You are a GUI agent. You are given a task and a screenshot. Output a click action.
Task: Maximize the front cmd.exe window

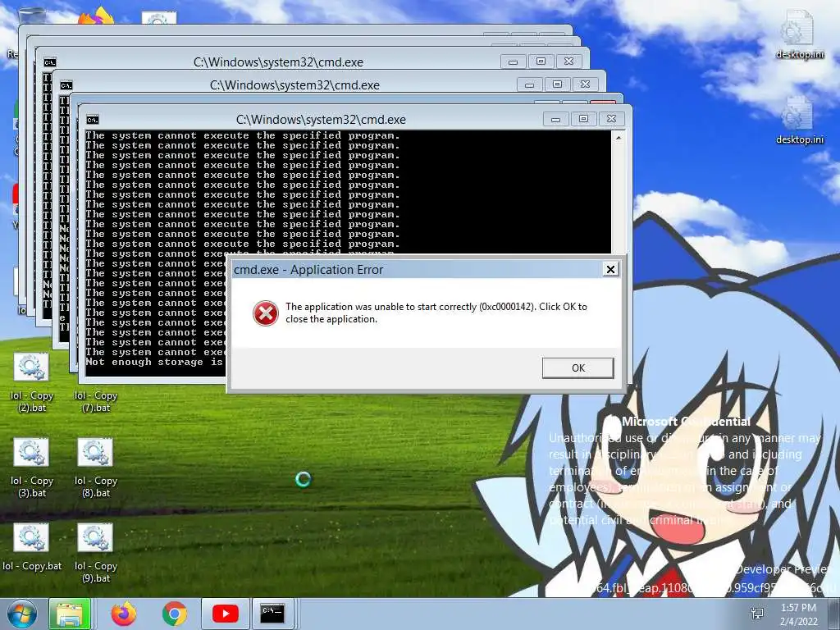(x=583, y=119)
